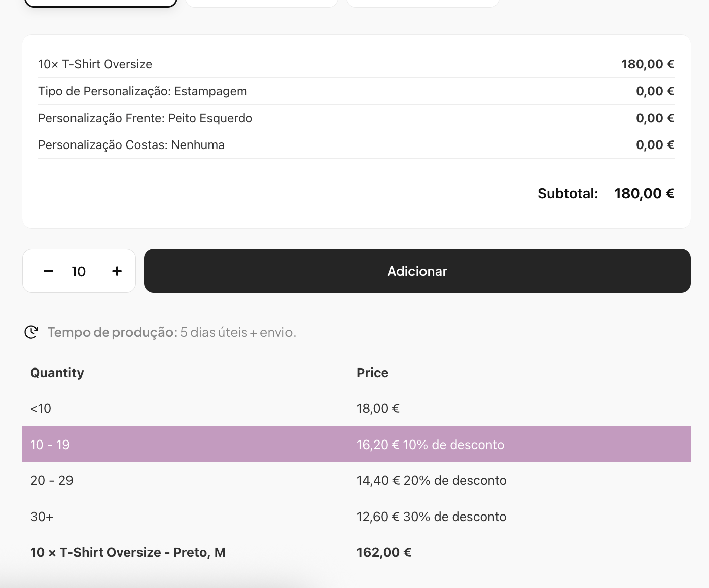This screenshot has height=588, width=709.
Task: Click the Tipo de Personalização: Estampagem line
Action: click(143, 91)
